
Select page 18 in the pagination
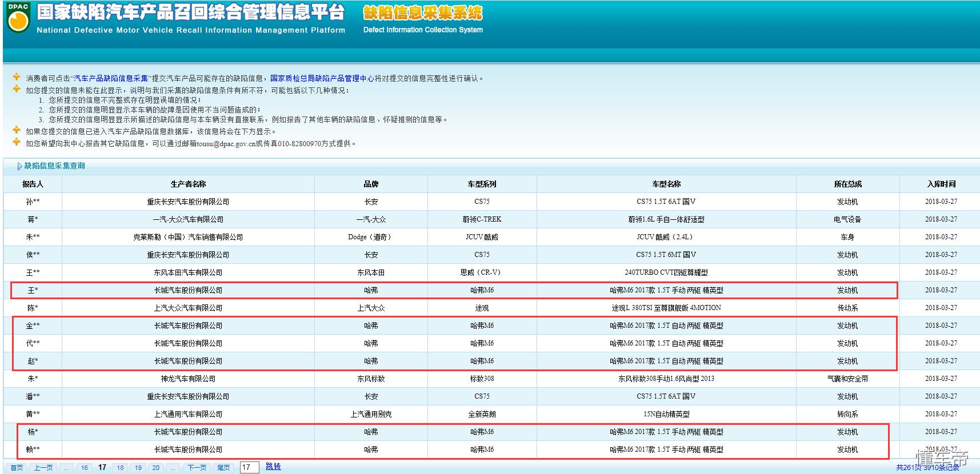120,468
